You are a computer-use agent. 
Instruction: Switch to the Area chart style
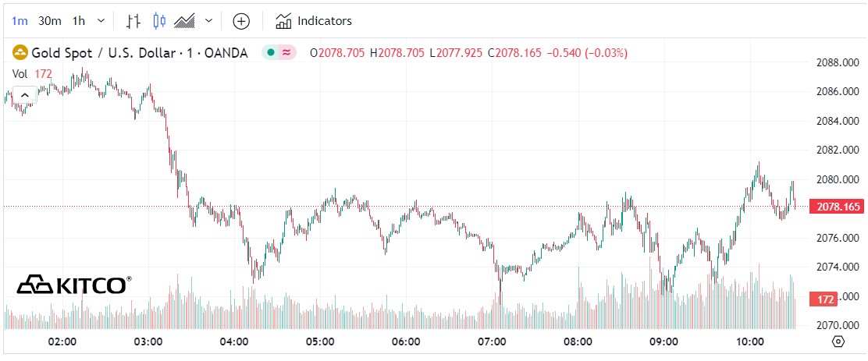(x=185, y=21)
